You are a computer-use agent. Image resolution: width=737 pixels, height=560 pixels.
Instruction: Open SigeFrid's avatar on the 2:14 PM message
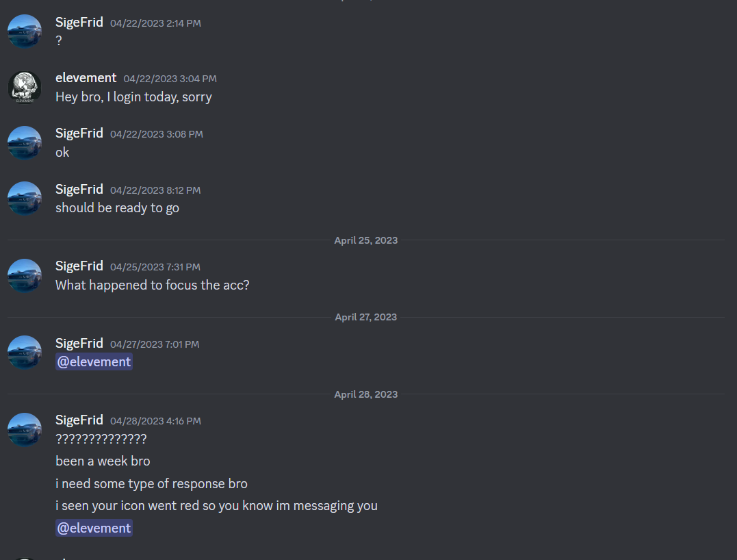[x=25, y=31]
